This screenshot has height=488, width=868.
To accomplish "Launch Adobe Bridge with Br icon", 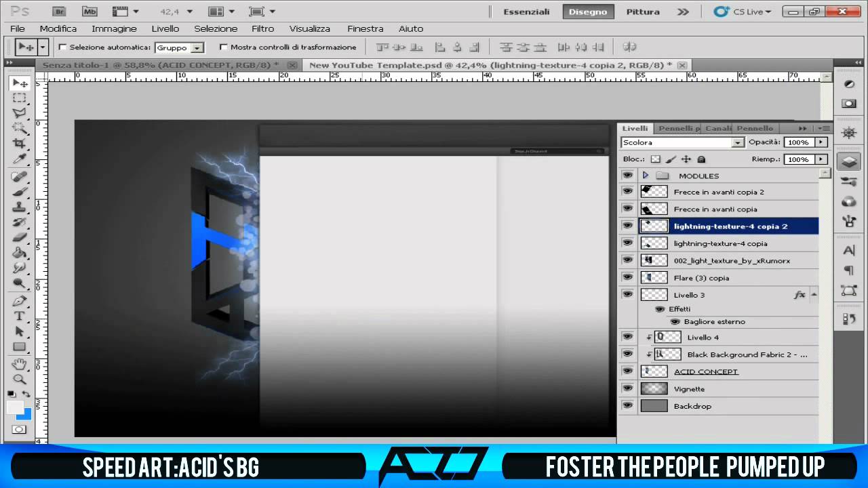I will pos(59,12).
